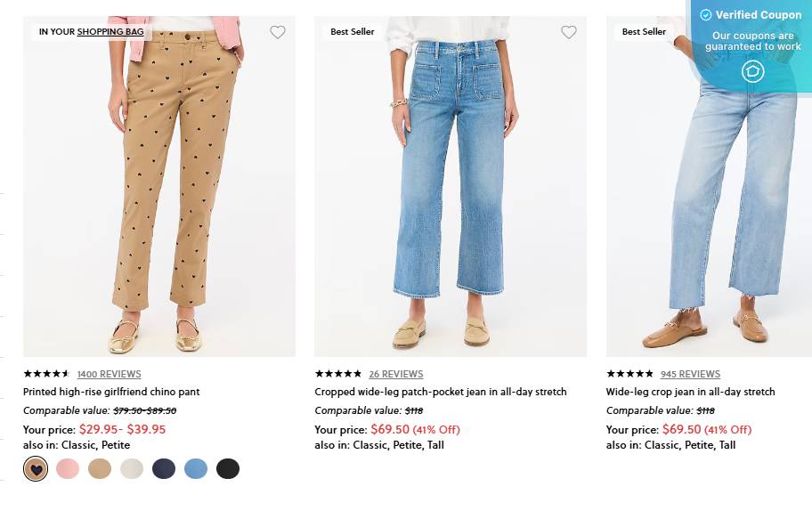Toggle the heart wishlist icon on cropped jean
The image size is (812, 519).
(568, 31)
